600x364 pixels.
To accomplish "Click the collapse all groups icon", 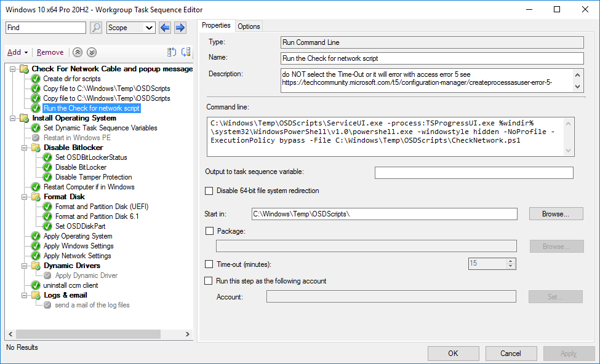I will [186, 52].
